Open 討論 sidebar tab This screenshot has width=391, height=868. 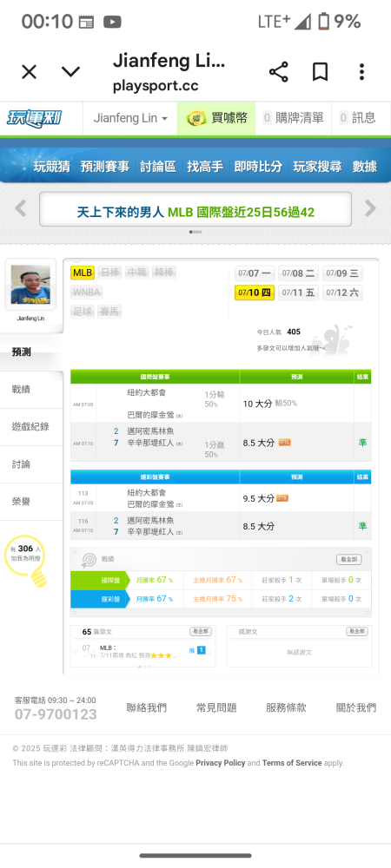click(x=31, y=464)
